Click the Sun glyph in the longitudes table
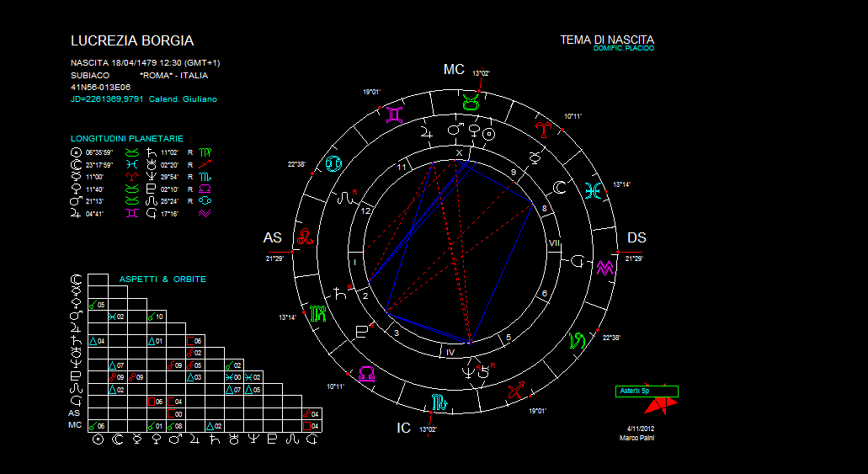Screen dimensions: 868x474 click(76, 153)
